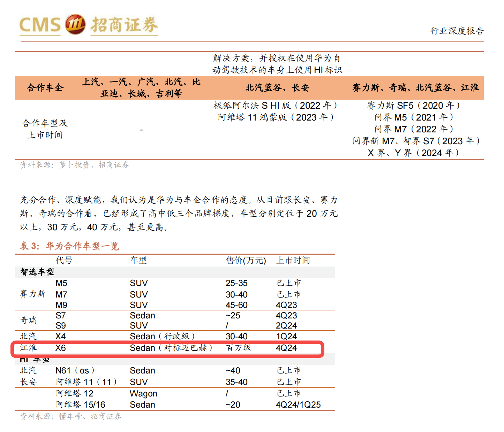This screenshot has width=504, height=432.
Task: Click the "阿维塔 15/16" model cell
Action: click(x=81, y=404)
